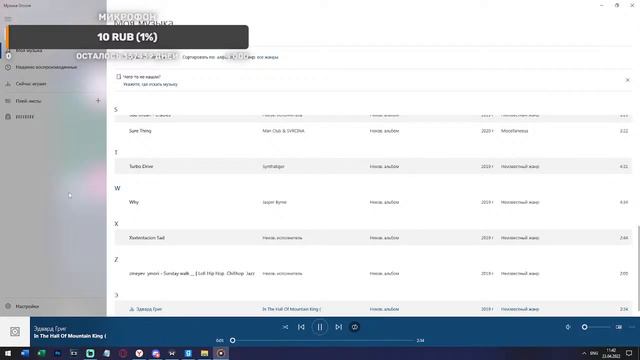Open the genre filter 'все жанры' dropdown
Viewport: 640px width, 360px height.
tap(268, 57)
